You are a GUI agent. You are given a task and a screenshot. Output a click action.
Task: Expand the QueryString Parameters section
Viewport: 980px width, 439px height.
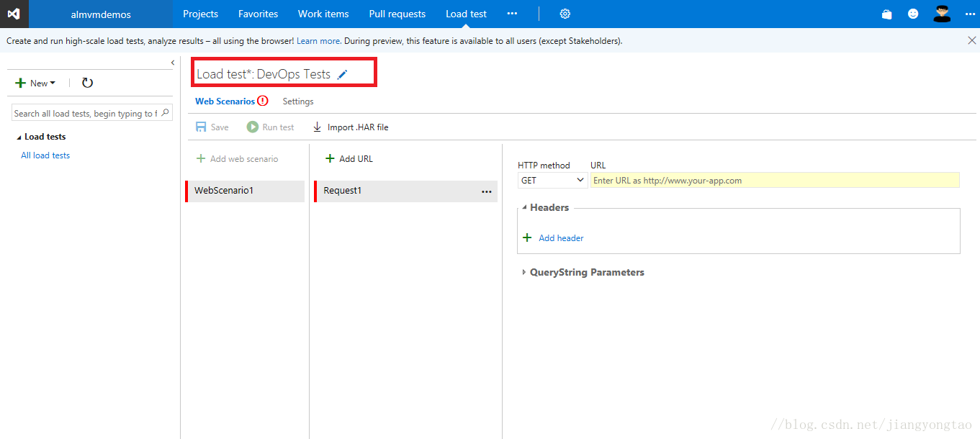(524, 273)
